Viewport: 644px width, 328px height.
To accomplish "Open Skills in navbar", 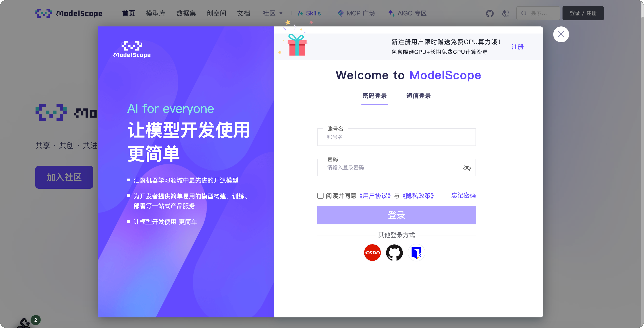I will point(309,13).
